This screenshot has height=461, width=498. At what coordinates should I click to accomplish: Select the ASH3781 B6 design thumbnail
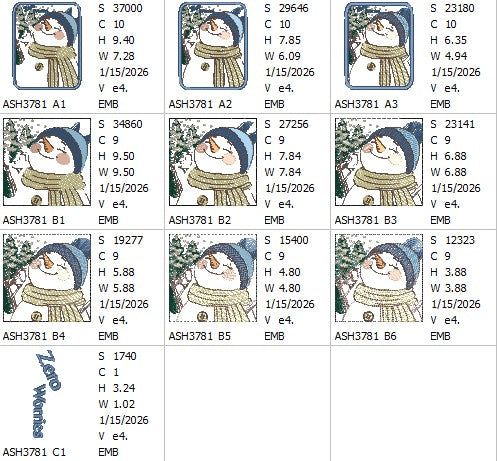[379, 278]
